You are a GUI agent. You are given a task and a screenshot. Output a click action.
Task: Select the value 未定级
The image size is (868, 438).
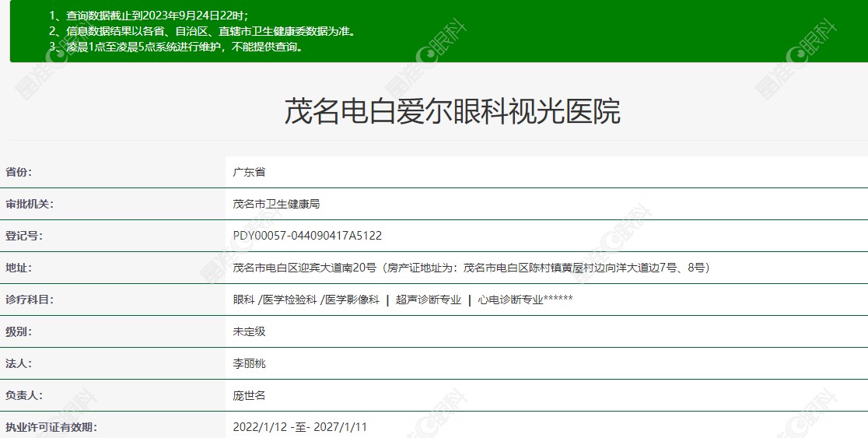coord(249,331)
